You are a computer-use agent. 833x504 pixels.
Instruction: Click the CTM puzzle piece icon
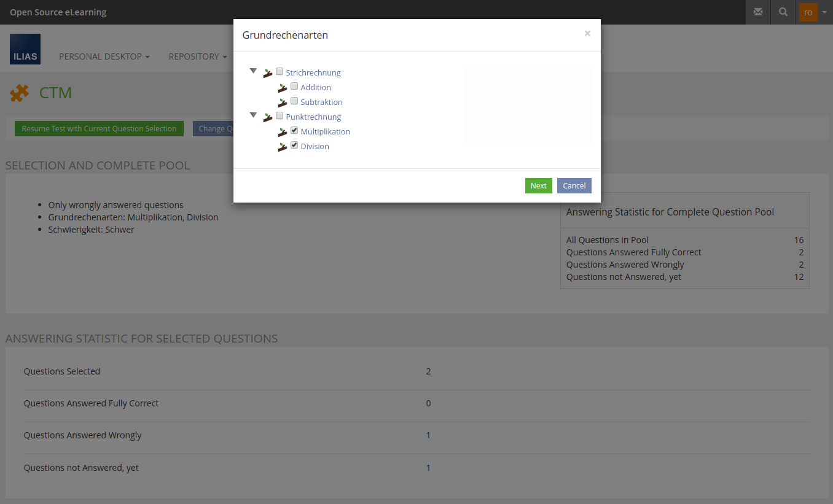20,93
